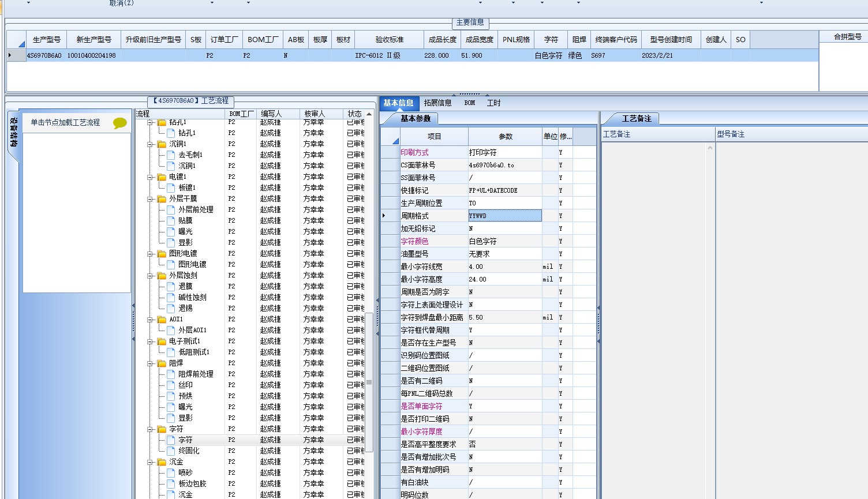Click the document icon beside 退锡
Screen dimensions: 868x499
click(x=171, y=308)
